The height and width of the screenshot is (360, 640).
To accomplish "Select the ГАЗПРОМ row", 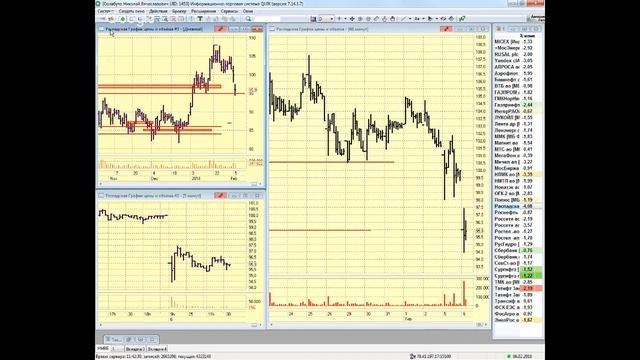I will (x=518, y=92).
